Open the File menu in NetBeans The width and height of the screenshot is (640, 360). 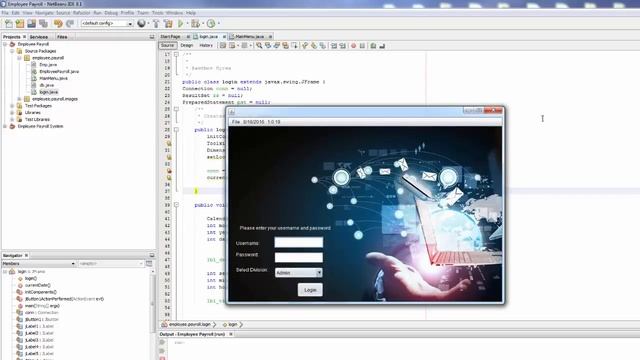click(x=4, y=13)
